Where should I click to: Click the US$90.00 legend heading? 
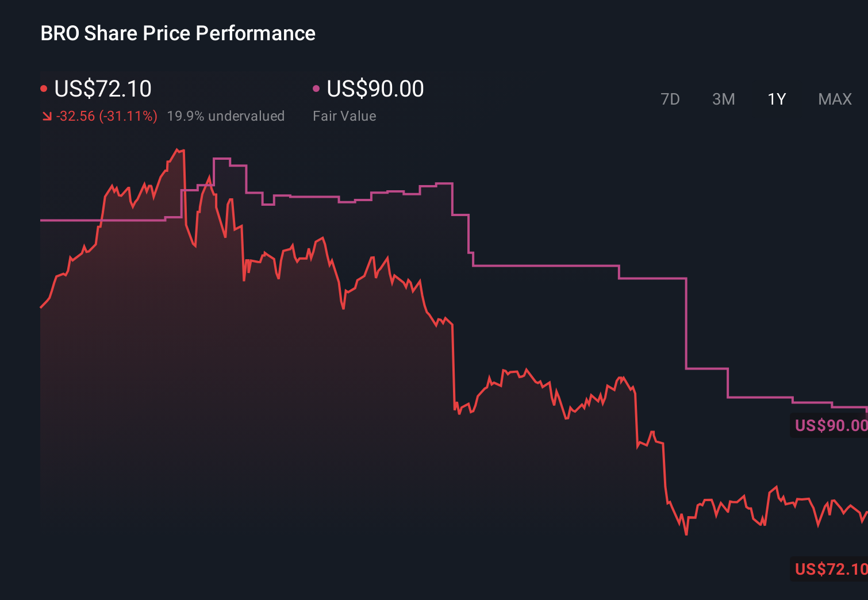(x=374, y=89)
